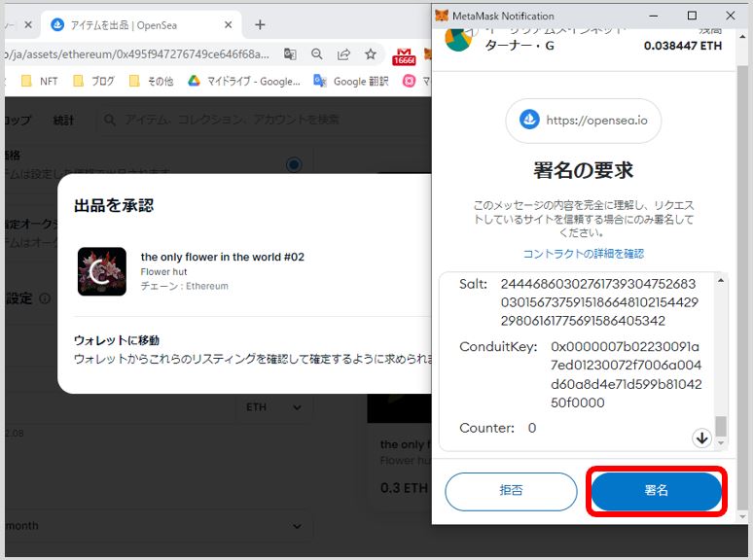Click the scroll-down arrow icon in message box
The height and width of the screenshot is (560, 753).
pos(701,437)
